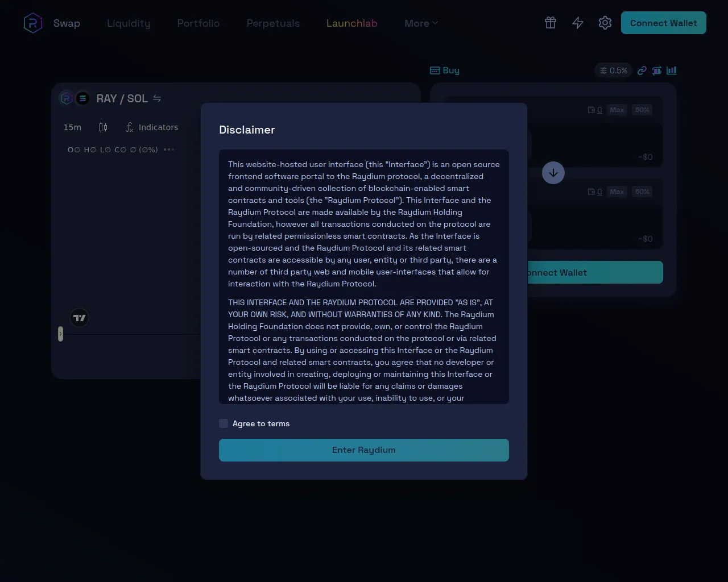Copy the swap link icon

tap(642, 70)
